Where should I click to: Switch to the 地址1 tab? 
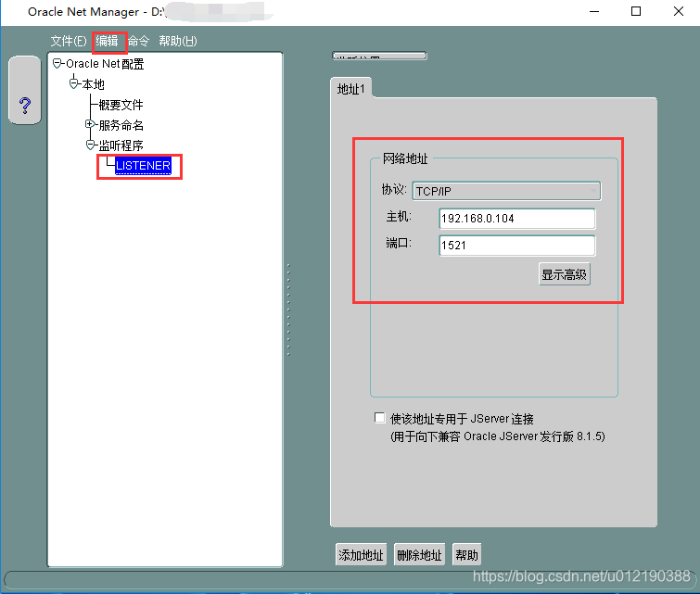350,89
